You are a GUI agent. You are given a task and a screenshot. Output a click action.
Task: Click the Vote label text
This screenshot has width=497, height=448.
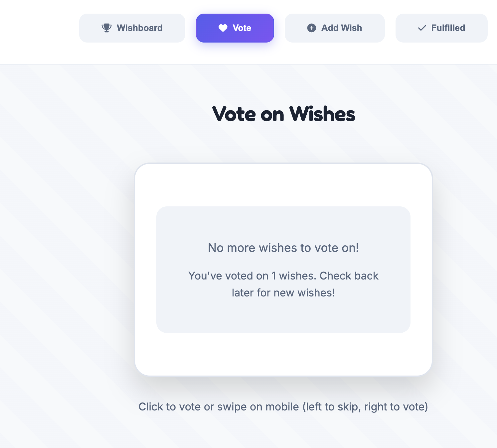[242, 28]
